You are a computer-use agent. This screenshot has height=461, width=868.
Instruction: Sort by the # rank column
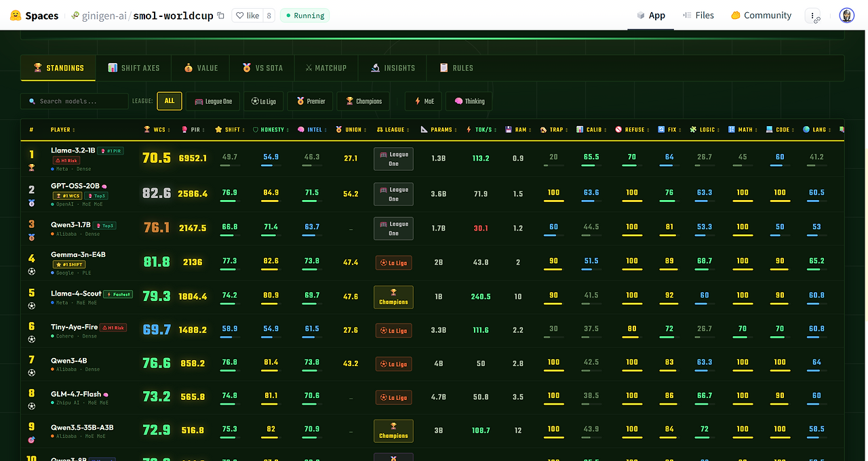pyautogui.click(x=31, y=129)
